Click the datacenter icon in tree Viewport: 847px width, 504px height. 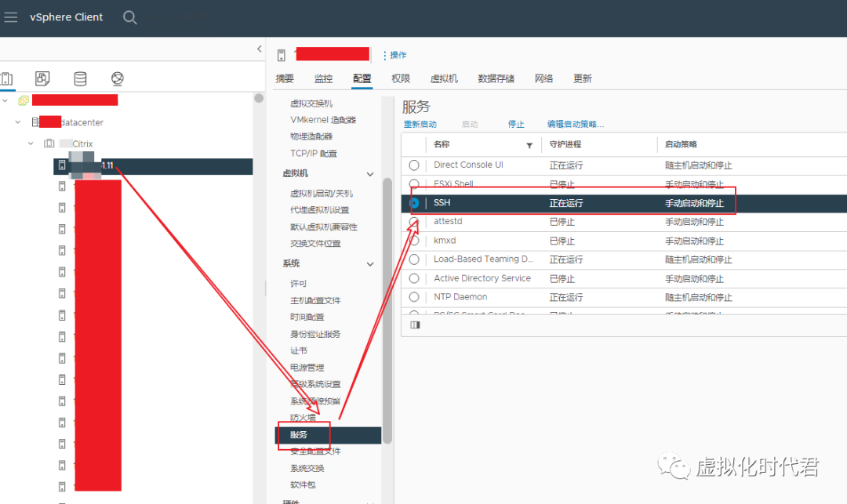point(35,122)
